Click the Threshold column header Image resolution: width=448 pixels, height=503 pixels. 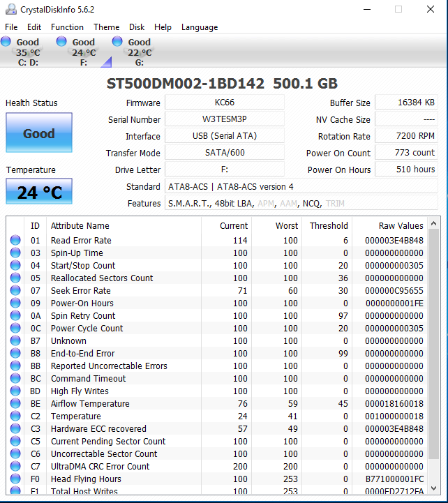pos(327,225)
